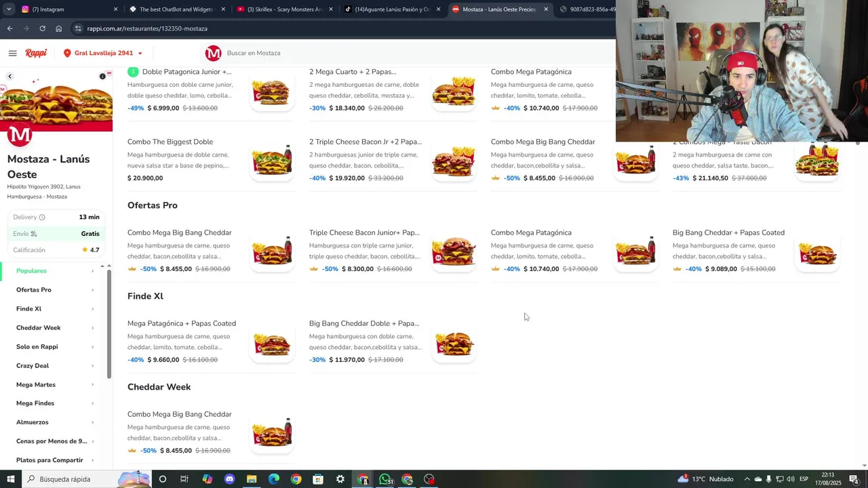The image size is (868, 488).
Task: Switch to the Aguante Lanús TikTok tab
Action: (x=392, y=9)
